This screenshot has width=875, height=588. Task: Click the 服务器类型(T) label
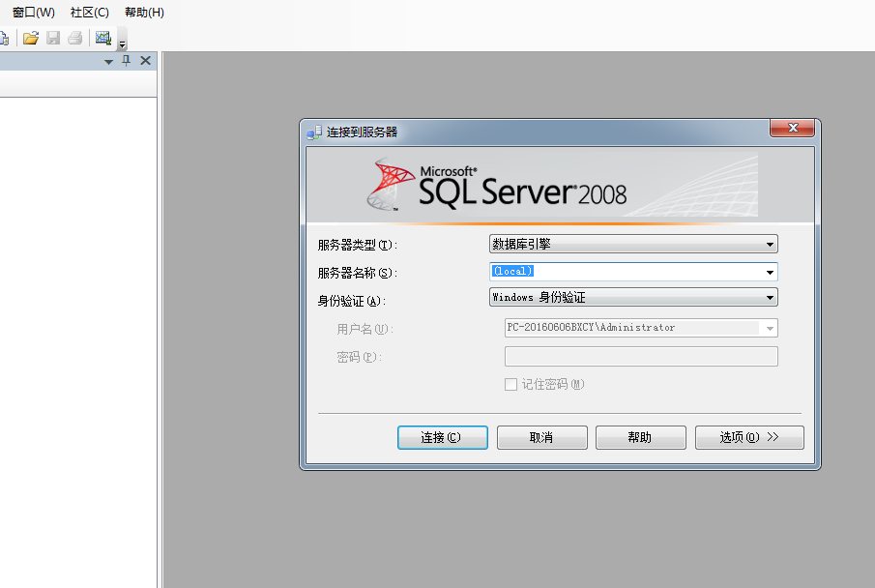pyautogui.click(x=357, y=245)
